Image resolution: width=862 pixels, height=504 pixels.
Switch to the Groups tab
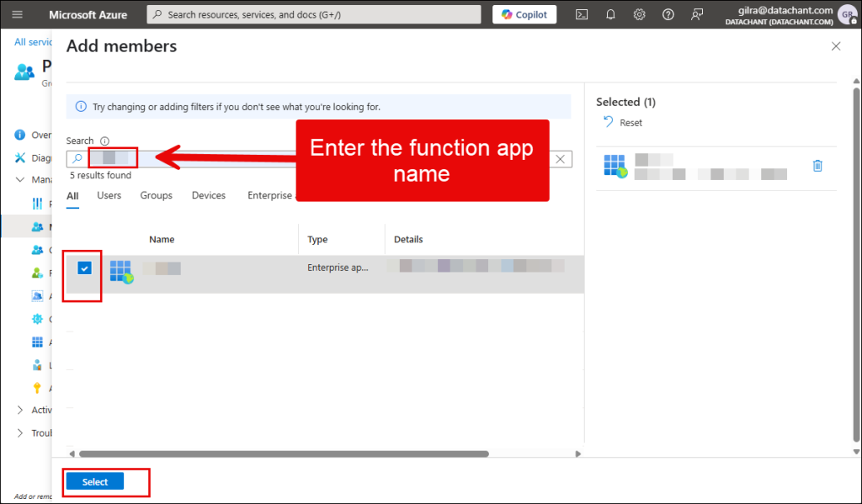click(x=156, y=195)
